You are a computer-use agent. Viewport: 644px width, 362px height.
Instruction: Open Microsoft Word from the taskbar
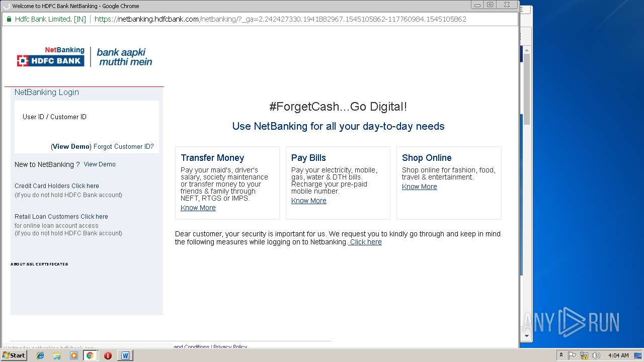click(x=125, y=355)
